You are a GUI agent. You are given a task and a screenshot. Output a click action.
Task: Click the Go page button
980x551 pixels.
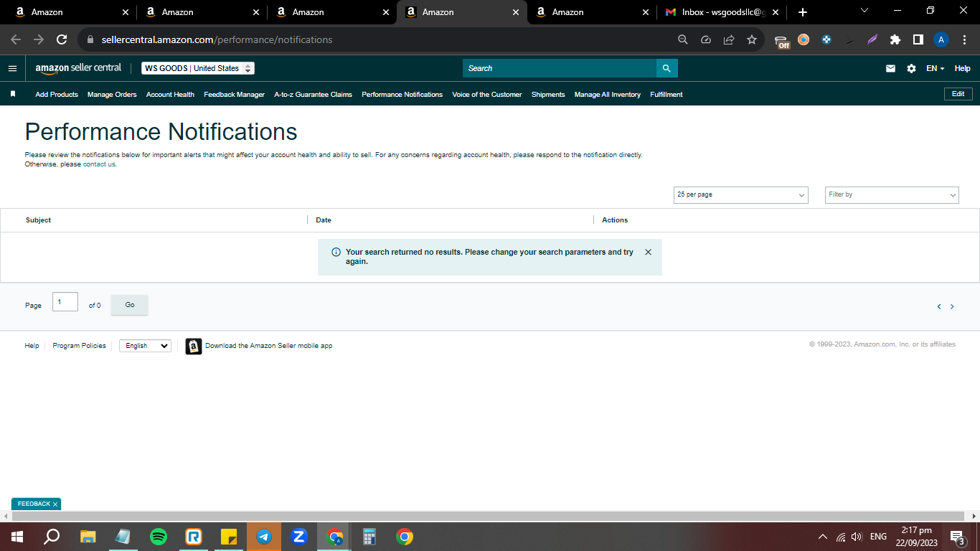tap(130, 305)
